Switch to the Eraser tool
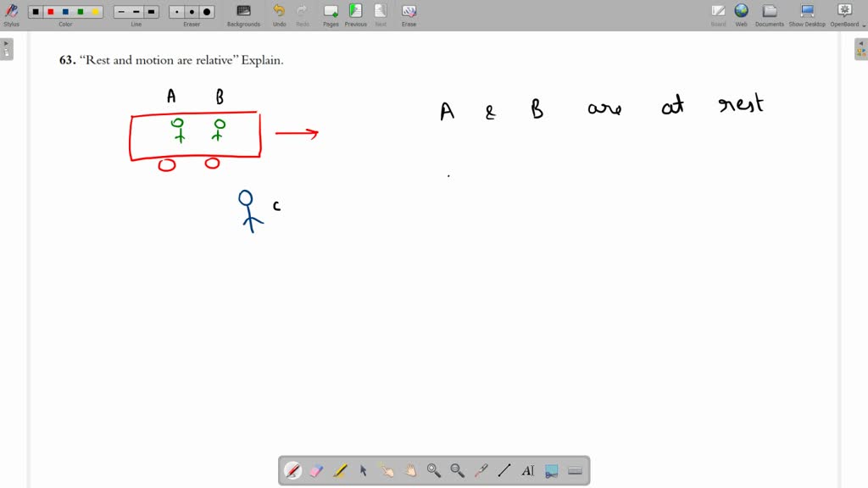Image resolution: width=868 pixels, height=488 pixels. (315, 470)
